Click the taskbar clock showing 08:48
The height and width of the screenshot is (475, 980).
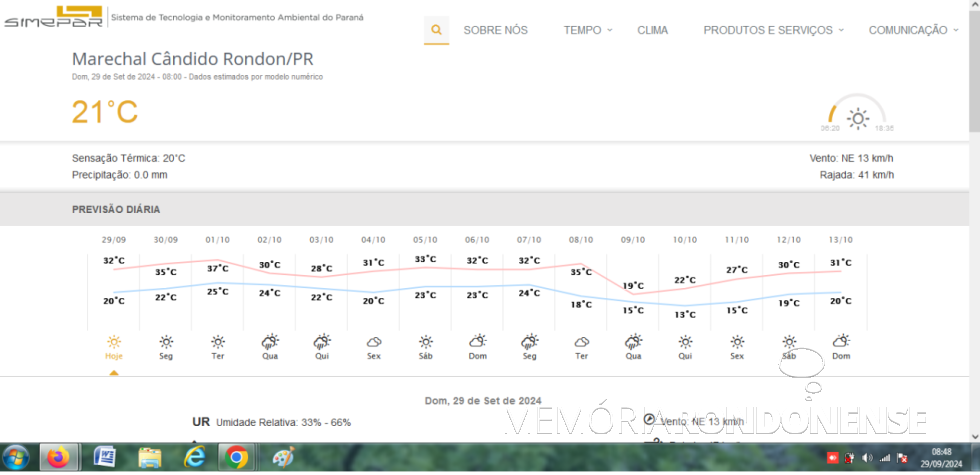pyautogui.click(x=941, y=458)
